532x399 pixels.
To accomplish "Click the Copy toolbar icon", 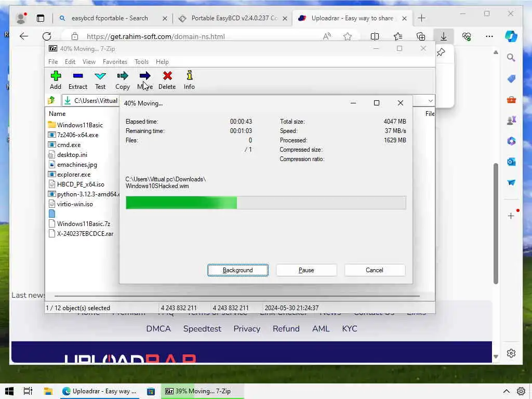I will (123, 80).
